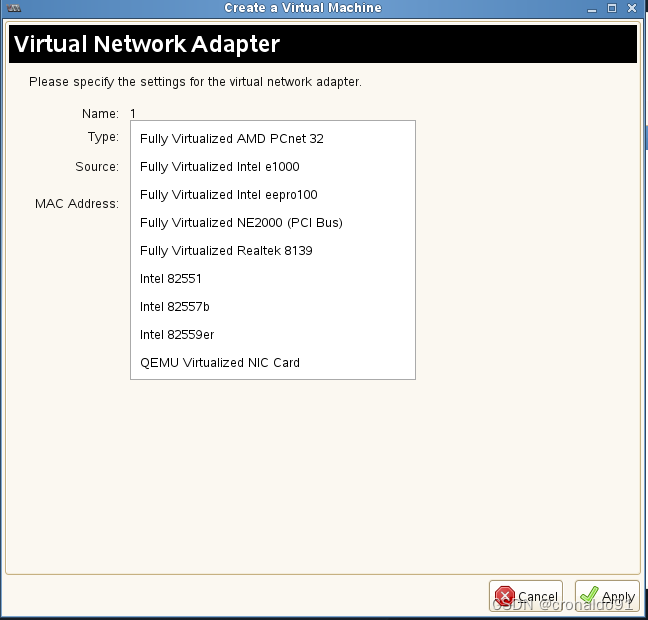
Task: Click the window menu icon in title bar
Action: click(14, 8)
